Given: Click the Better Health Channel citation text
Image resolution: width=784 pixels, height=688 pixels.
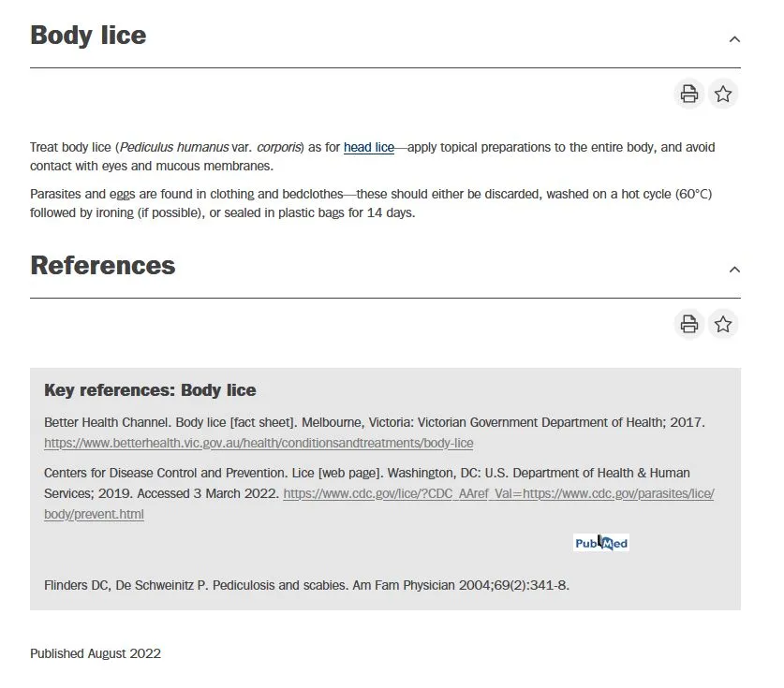Looking at the screenshot, I should 375,422.
